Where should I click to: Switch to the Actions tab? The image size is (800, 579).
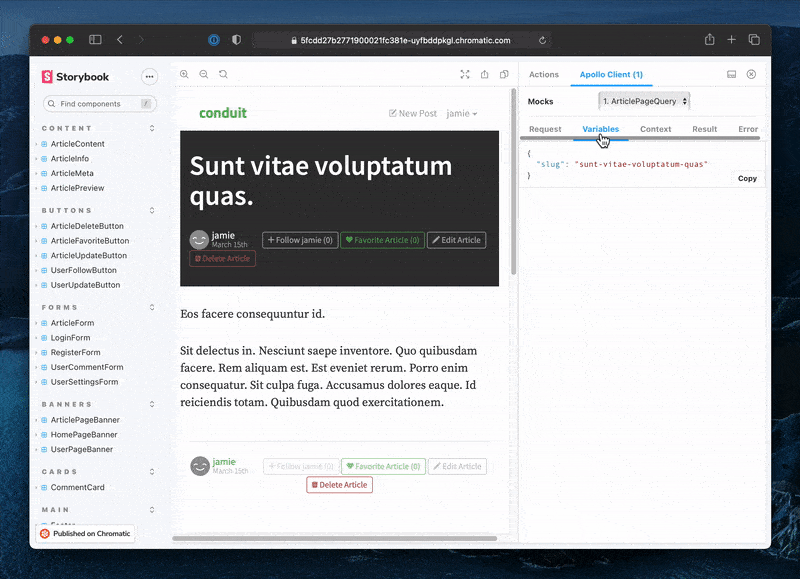coord(544,74)
